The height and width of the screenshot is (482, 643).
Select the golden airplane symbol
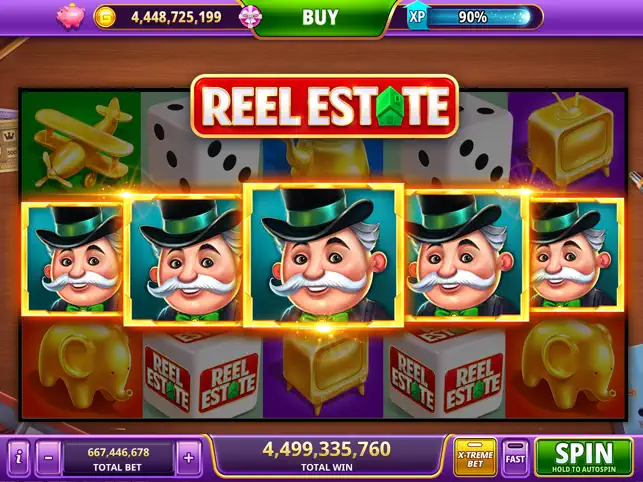(x=80, y=142)
